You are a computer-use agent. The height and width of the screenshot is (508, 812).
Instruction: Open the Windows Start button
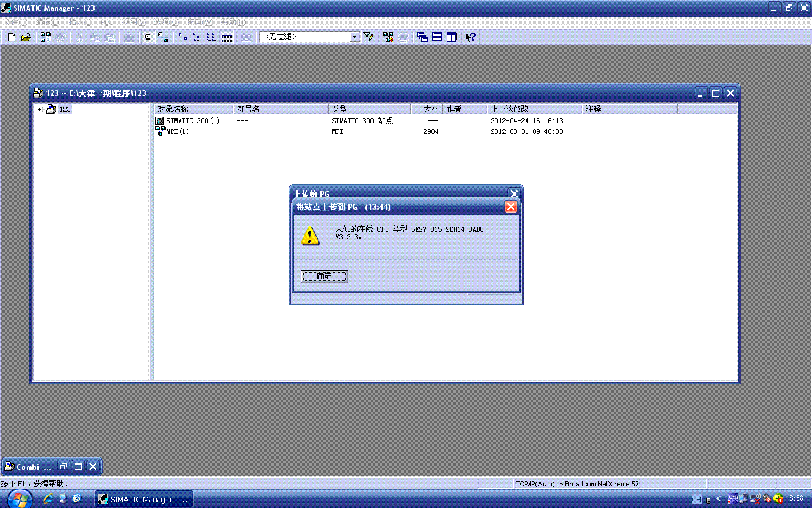[19, 499]
